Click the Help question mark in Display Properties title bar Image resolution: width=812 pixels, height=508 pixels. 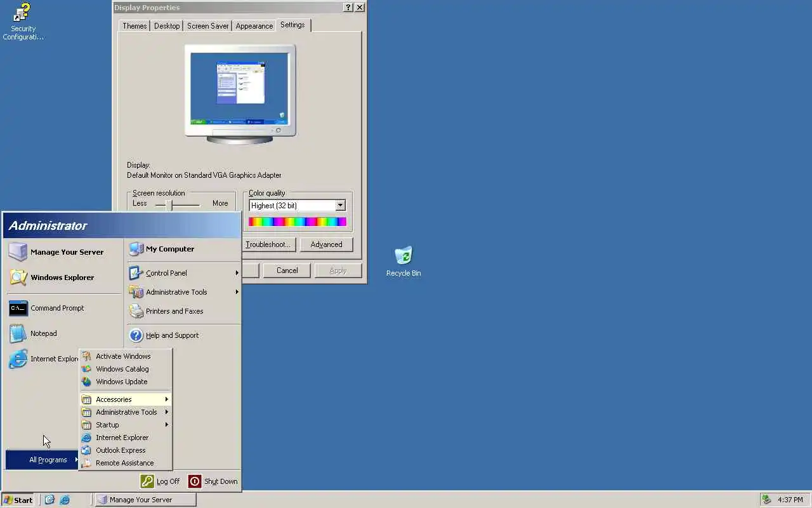(348, 8)
